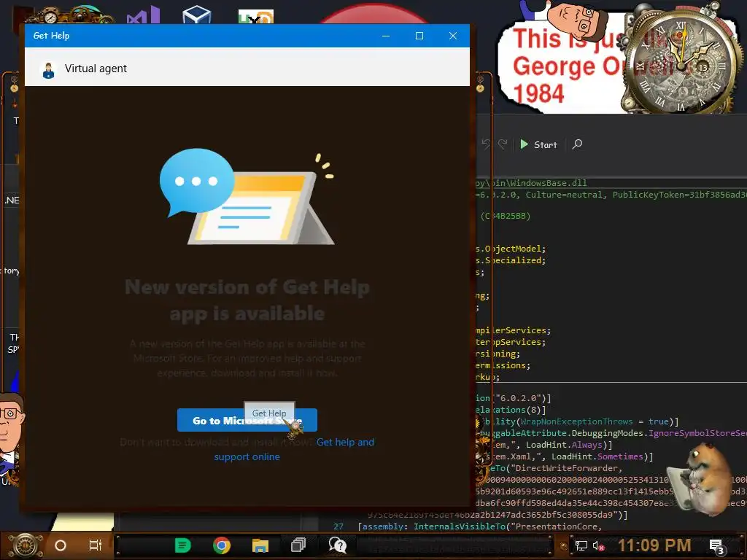
Task: Minimize the Get Help window
Action: (x=386, y=36)
